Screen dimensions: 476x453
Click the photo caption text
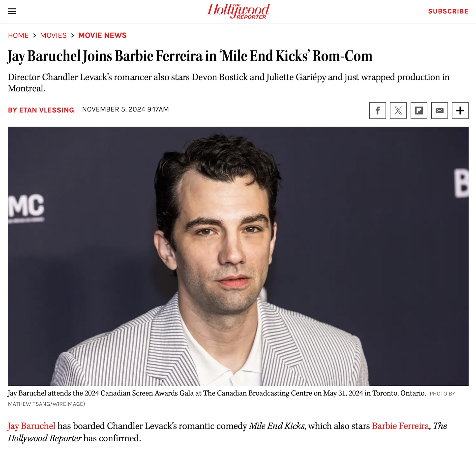click(x=217, y=393)
